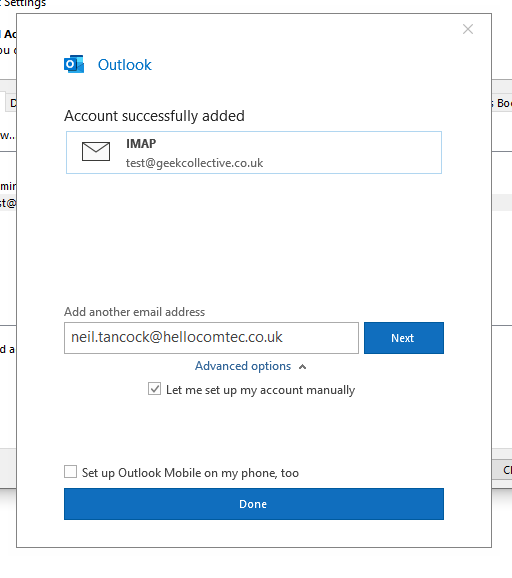Click the 'Add another email address' label
512x578 pixels.
[134, 312]
